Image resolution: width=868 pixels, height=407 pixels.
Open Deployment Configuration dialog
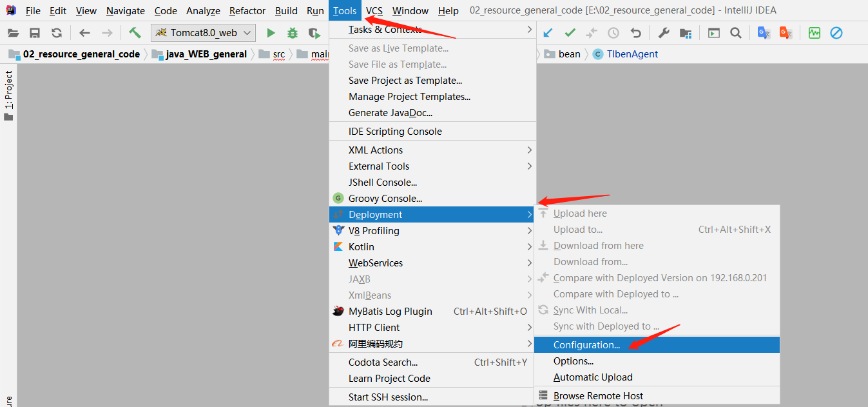click(657, 345)
